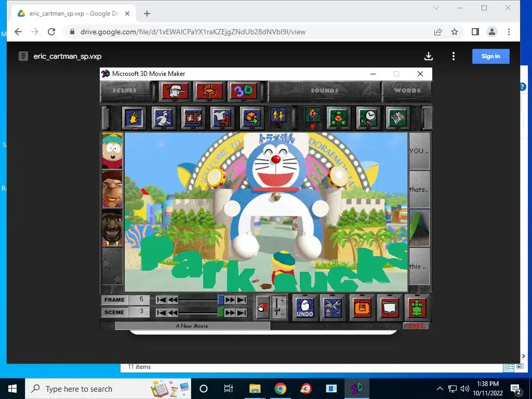Open the white book help icon
Viewport: 532px width, 399px height.
point(389,308)
